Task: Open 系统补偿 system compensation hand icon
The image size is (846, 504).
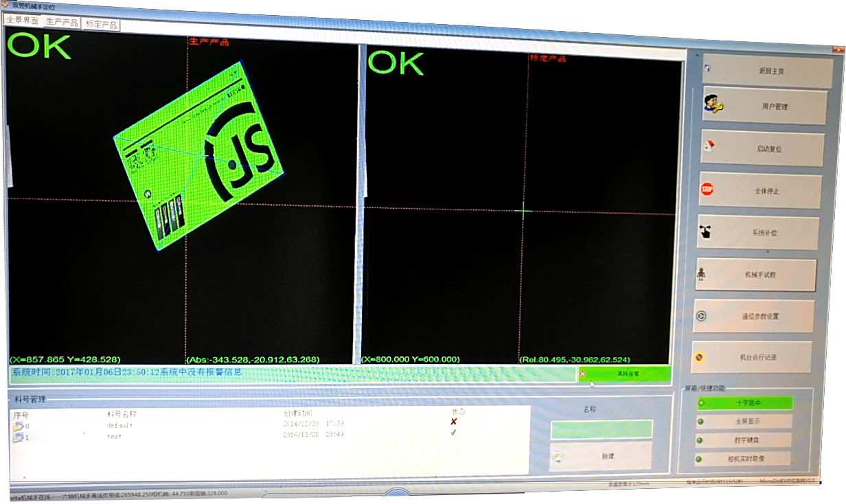Action: click(705, 232)
